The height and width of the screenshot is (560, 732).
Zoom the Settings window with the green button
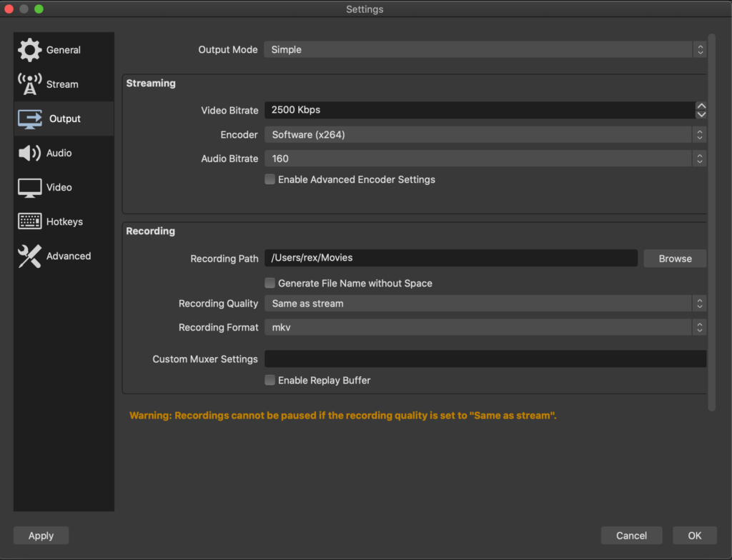coord(39,9)
